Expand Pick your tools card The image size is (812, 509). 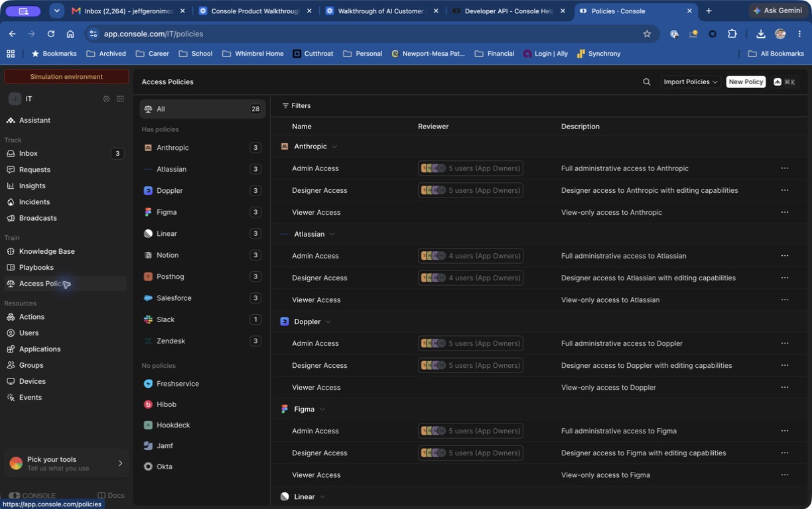pyautogui.click(x=66, y=463)
